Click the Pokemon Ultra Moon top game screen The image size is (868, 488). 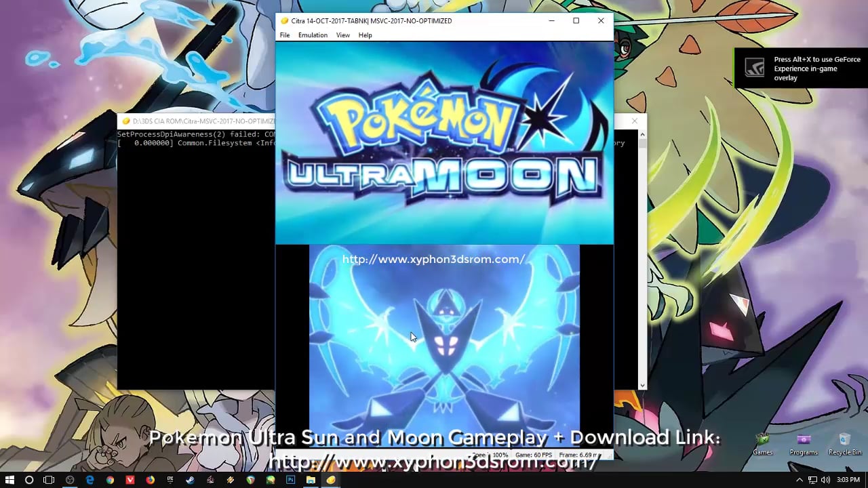(x=444, y=143)
